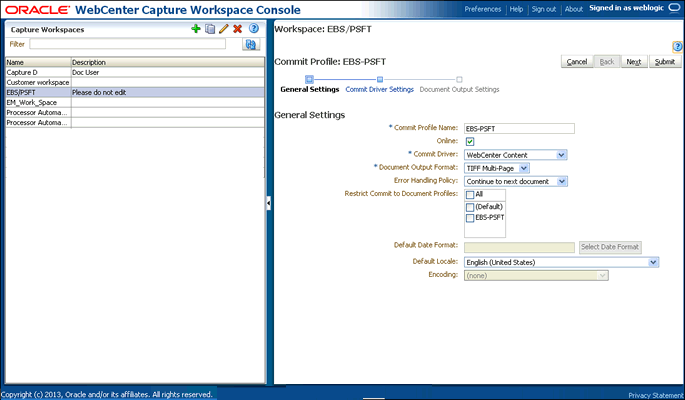Copy the selected workspace using the copy icon

[210, 29]
